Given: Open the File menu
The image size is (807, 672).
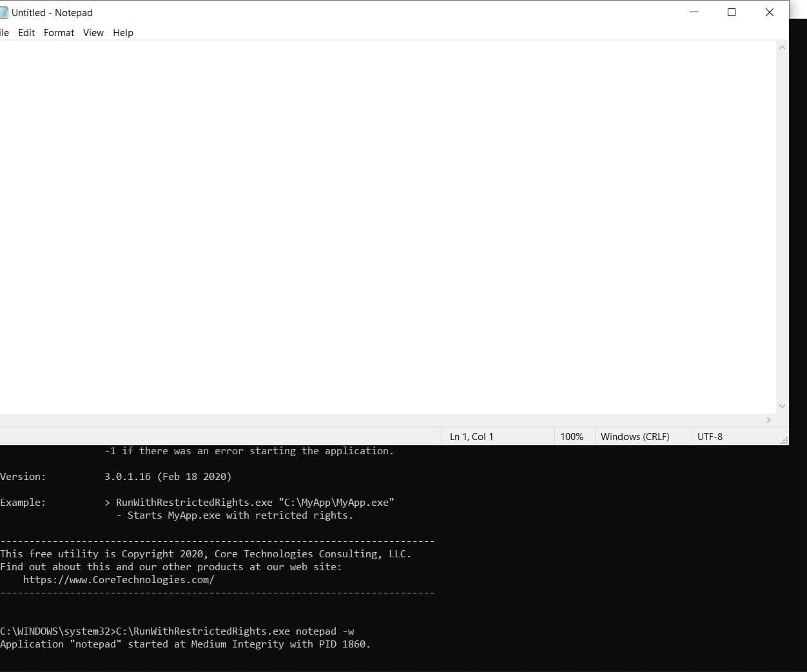Looking at the screenshot, I should (x=5, y=32).
